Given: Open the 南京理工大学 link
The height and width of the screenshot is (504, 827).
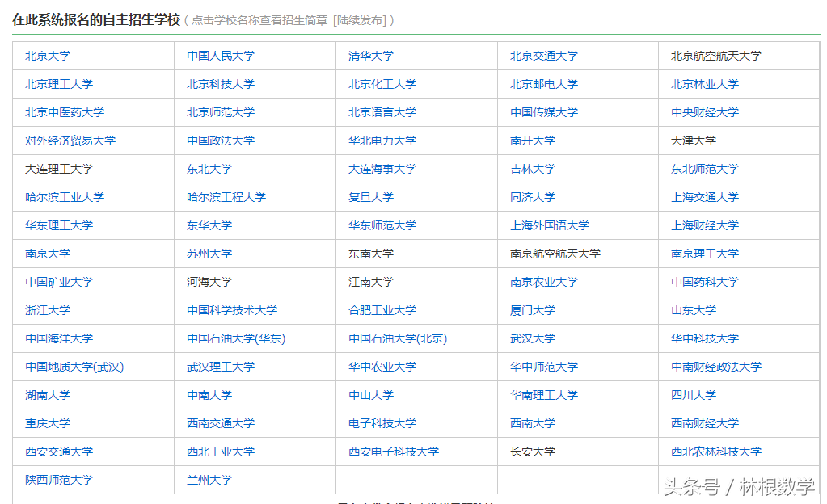Looking at the screenshot, I should [x=705, y=254].
